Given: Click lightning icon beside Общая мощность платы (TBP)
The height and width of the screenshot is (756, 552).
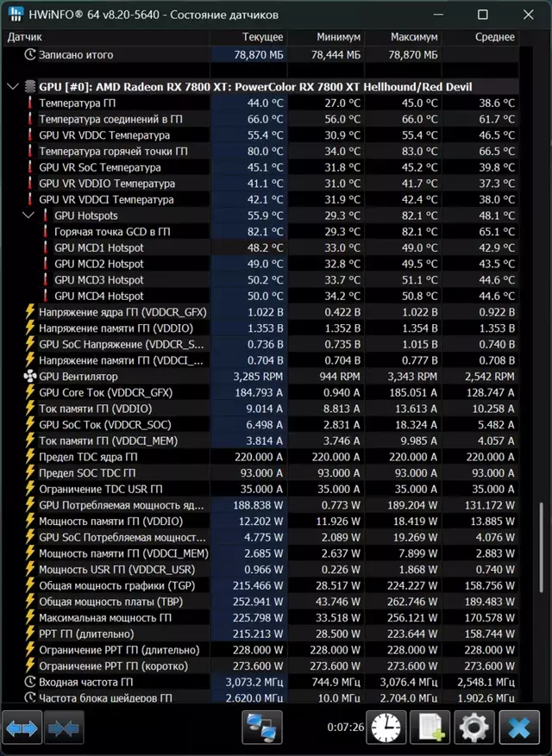Looking at the screenshot, I should coord(30,602).
